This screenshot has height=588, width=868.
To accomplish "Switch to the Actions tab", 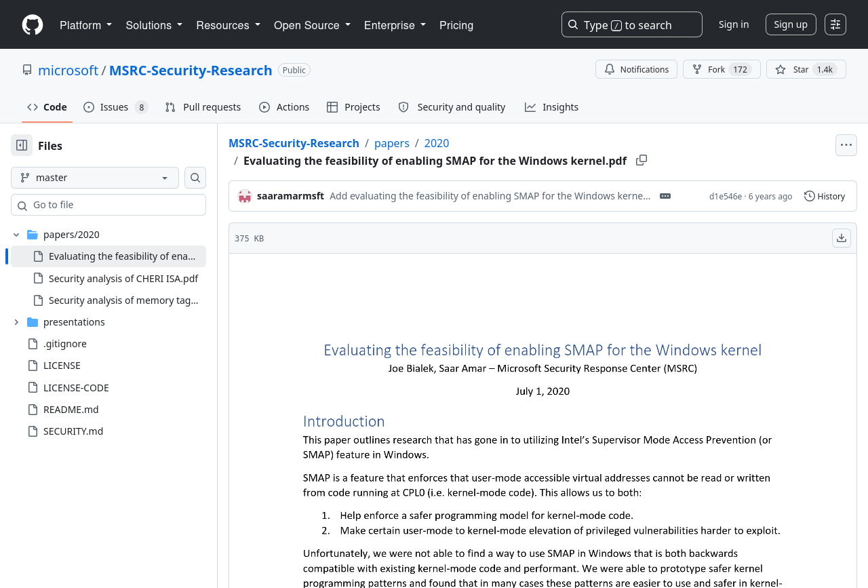I will click(x=284, y=107).
